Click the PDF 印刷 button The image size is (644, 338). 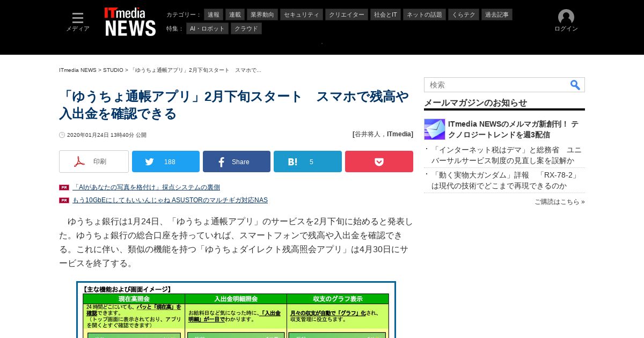coord(94,161)
